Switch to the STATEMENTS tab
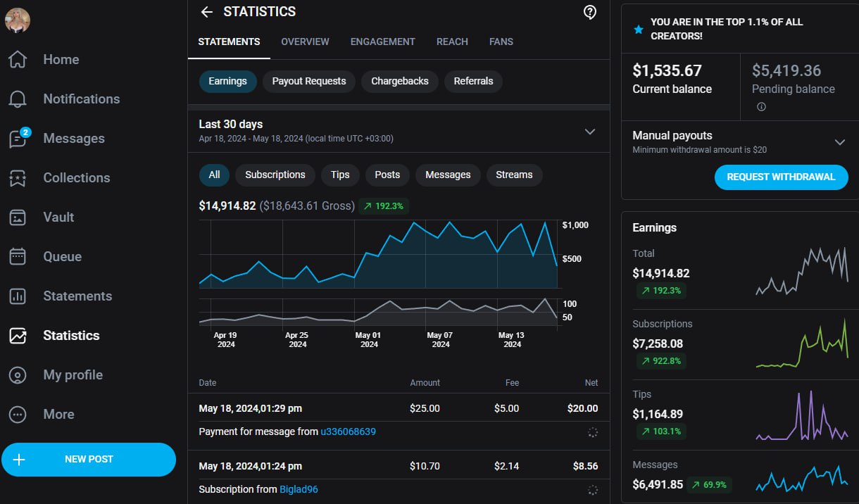Viewport: 859px width, 504px height. 229,42
